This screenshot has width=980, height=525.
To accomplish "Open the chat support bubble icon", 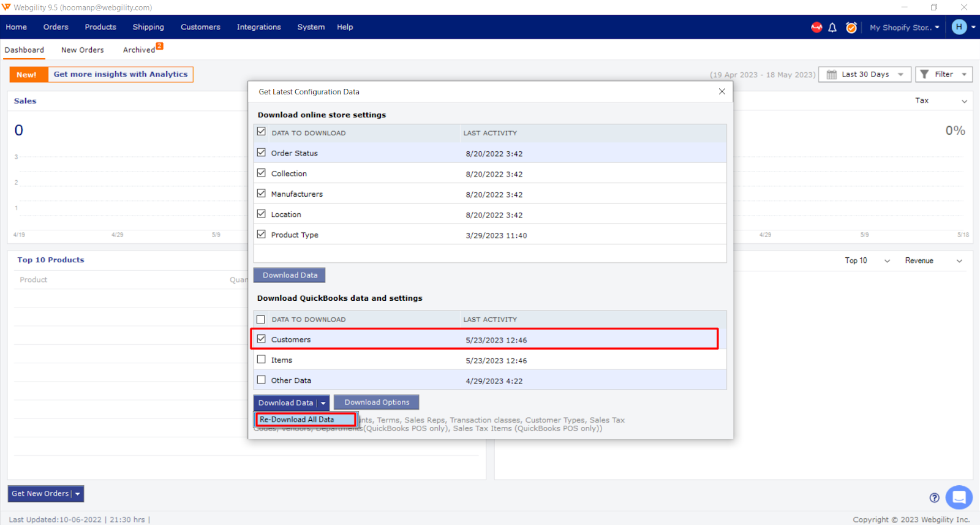I will tap(959, 497).
